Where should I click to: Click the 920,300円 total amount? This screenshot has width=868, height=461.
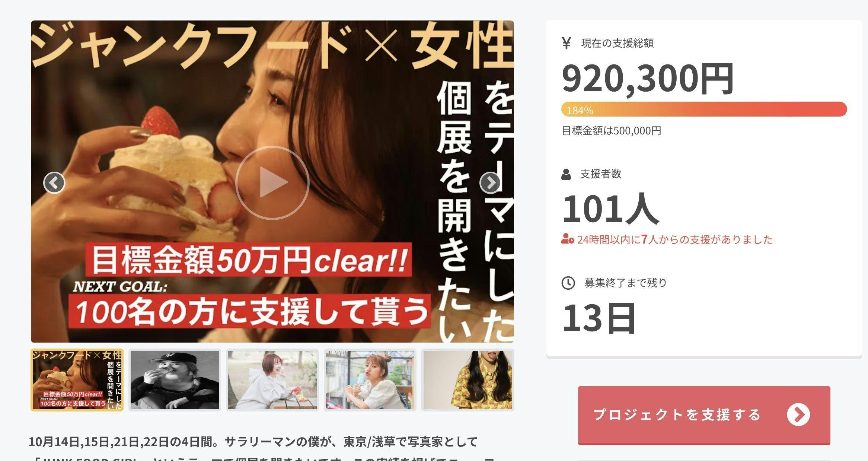[x=648, y=79]
